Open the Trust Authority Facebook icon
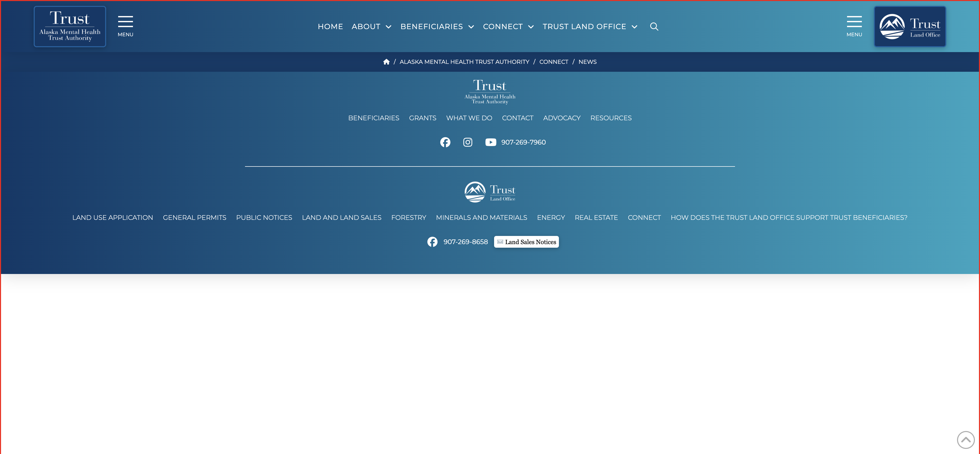 coord(445,142)
